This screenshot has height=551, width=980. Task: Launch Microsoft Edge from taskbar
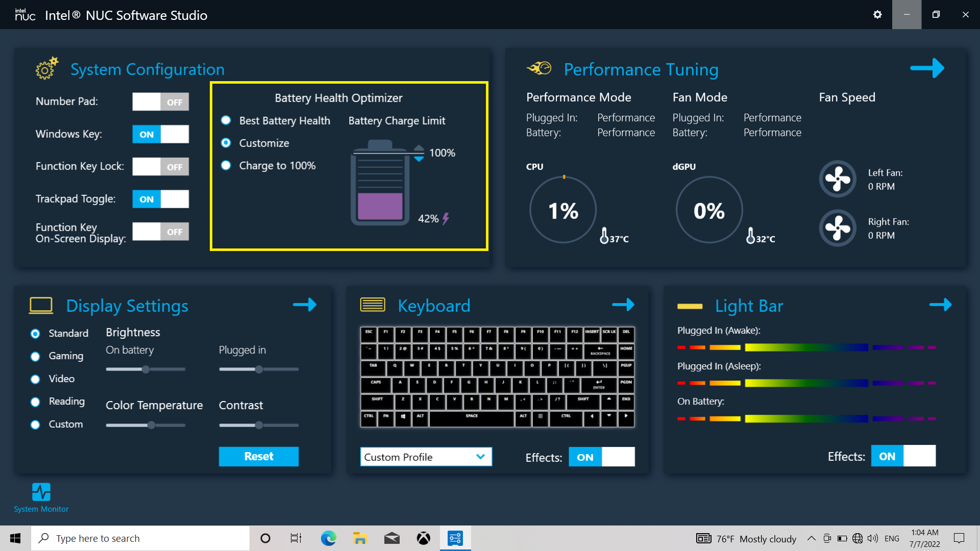pos(328,538)
